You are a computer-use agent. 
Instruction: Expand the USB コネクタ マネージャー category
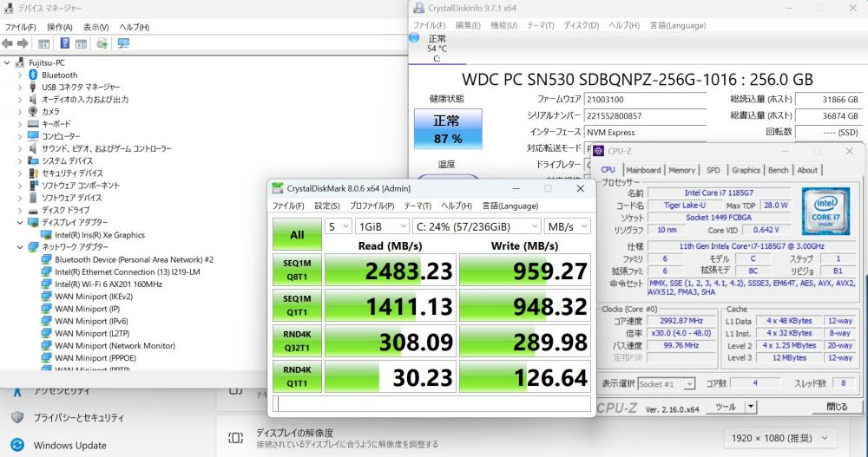[x=20, y=87]
